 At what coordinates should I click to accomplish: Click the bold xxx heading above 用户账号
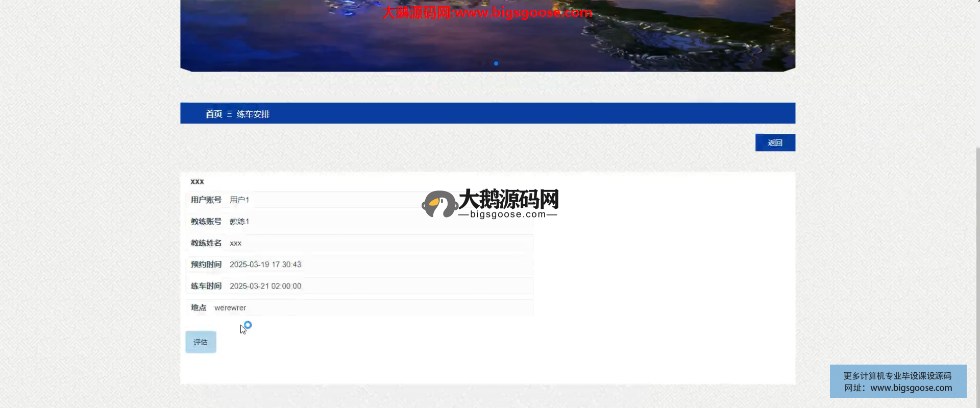click(197, 181)
